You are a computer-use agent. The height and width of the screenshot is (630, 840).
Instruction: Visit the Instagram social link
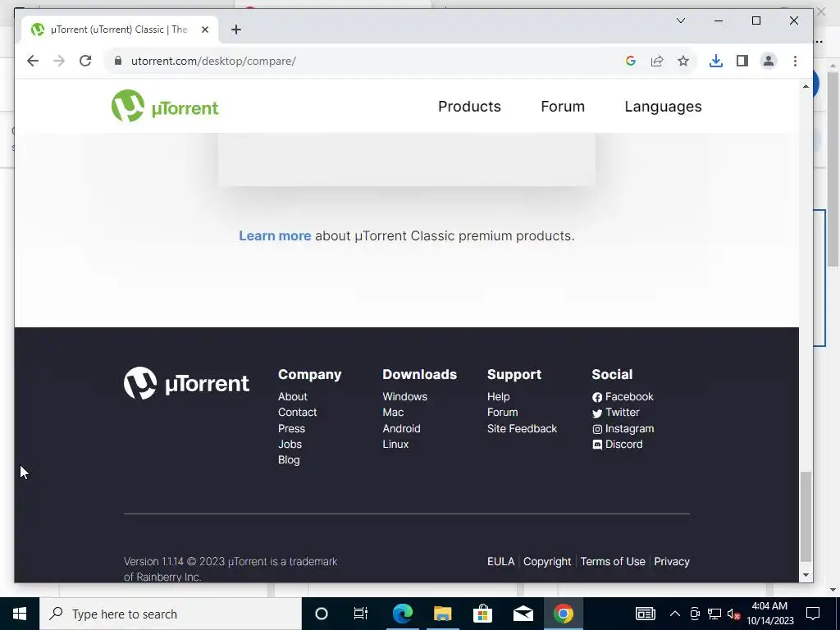coord(623,428)
